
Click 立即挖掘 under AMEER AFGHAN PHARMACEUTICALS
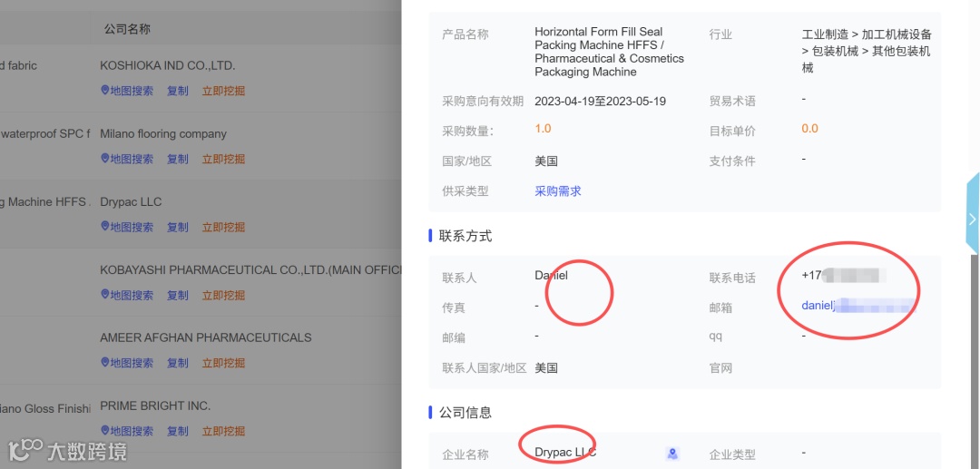(223, 363)
